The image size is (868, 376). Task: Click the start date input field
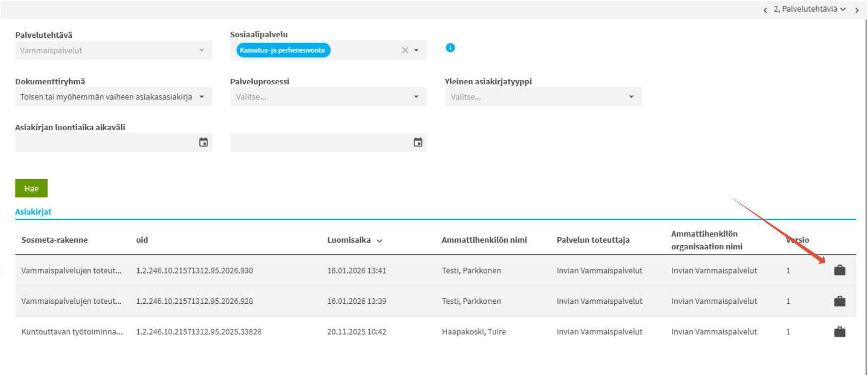106,142
